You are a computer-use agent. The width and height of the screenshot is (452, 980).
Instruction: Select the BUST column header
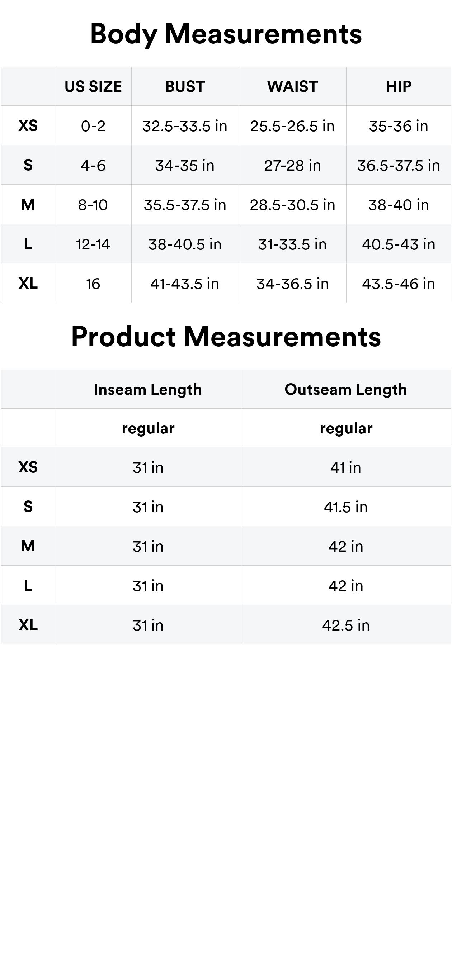coord(185,87)
